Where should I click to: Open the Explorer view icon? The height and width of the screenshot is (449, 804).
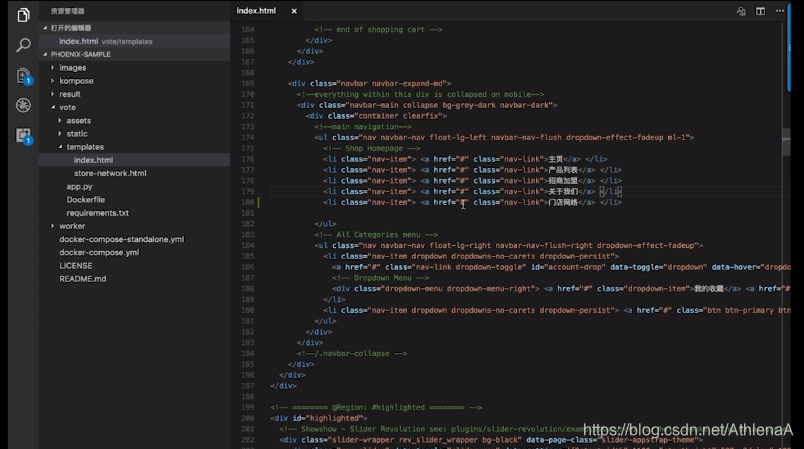pos(23,15)
